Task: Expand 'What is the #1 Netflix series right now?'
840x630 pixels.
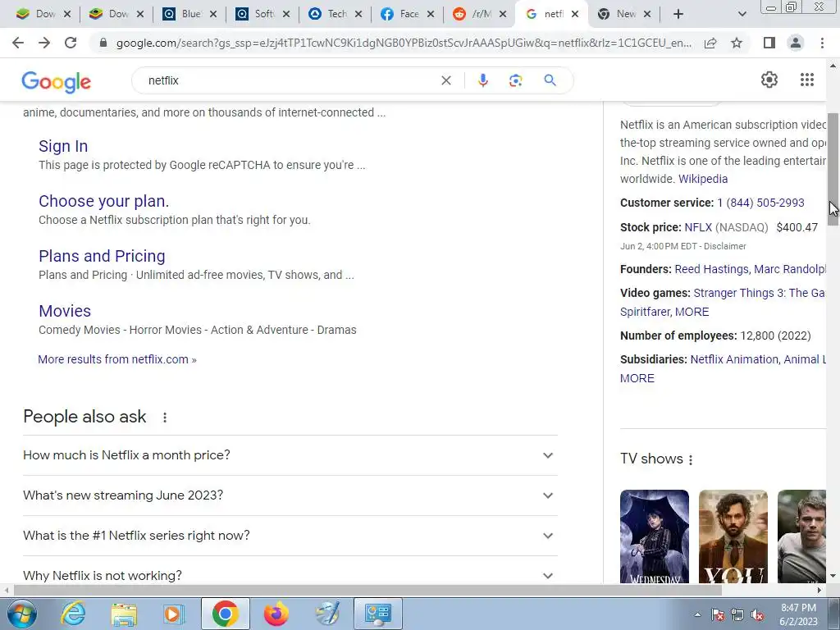Action: (290, 536)
